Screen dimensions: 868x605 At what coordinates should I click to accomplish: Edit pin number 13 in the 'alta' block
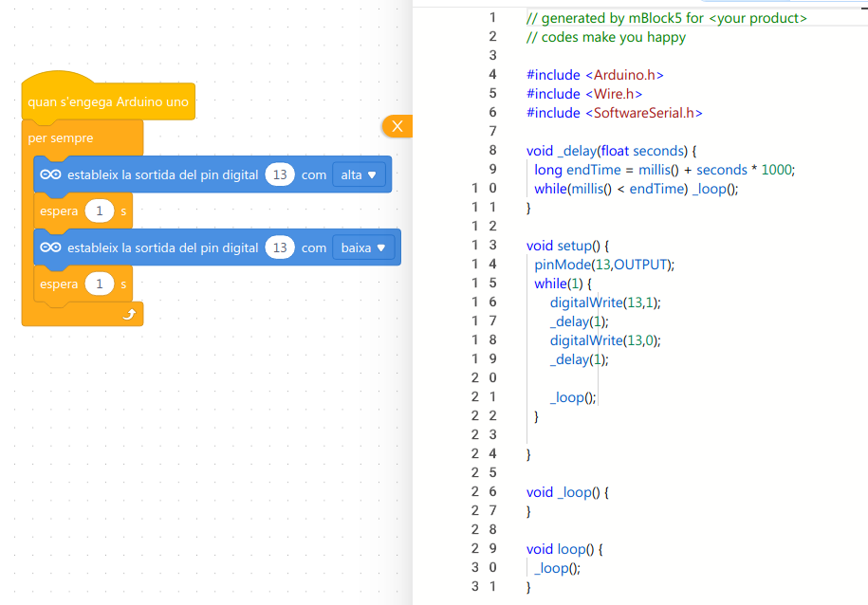279,175
